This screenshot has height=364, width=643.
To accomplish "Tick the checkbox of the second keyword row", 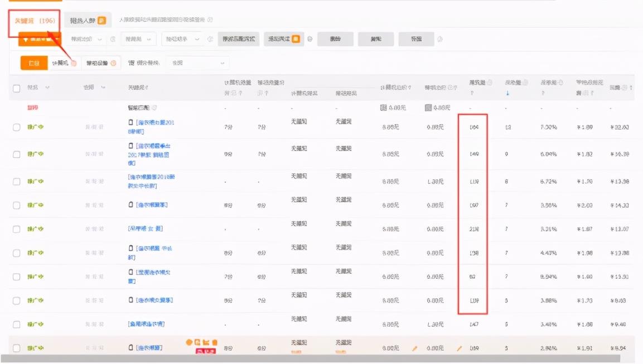I will pyautogui.click(x=16, y=154).
